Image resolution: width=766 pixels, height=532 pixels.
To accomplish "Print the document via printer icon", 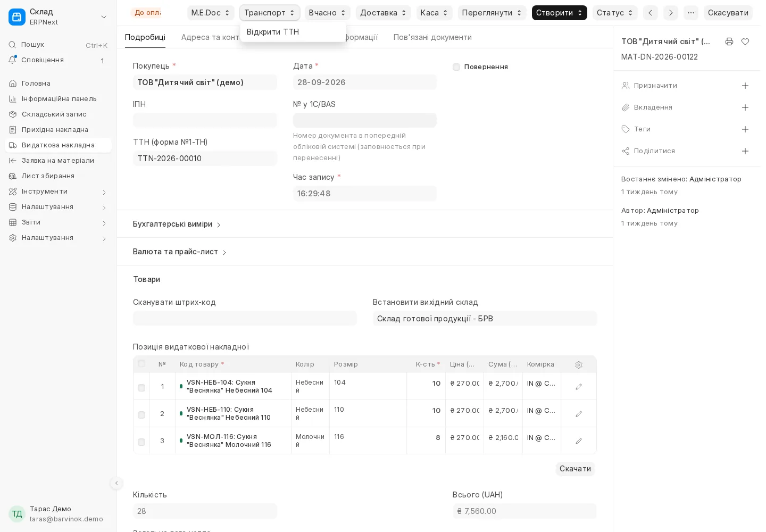I will [x=729, y=41].
